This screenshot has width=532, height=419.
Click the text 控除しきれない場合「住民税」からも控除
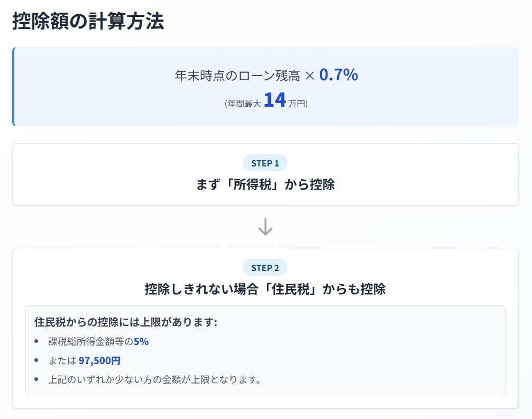[x=265, y=289]
